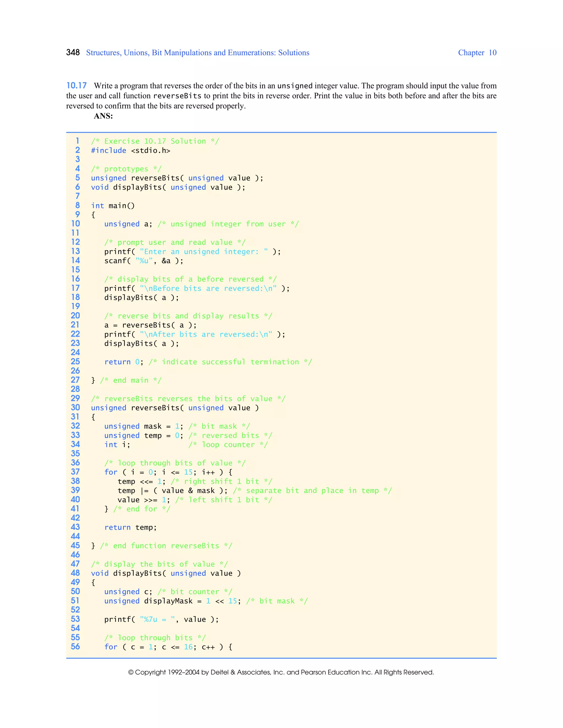
Task: Click comment 'prompt user and read value'
Action: tap(175, 242)
